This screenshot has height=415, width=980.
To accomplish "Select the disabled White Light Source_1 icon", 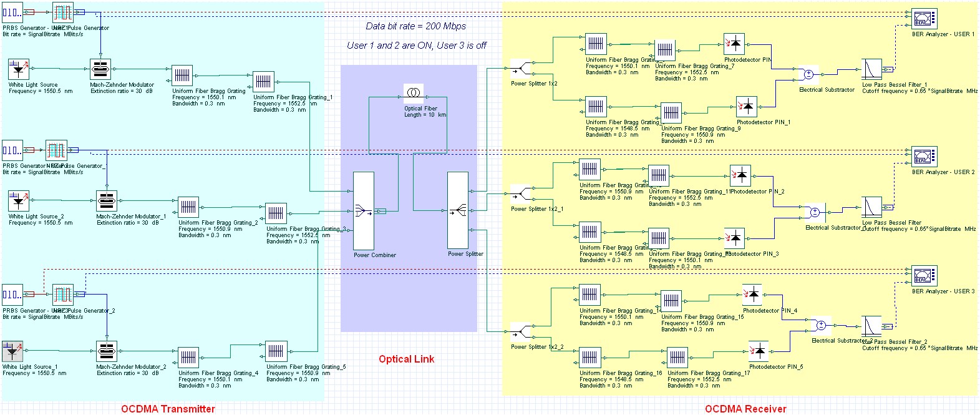I will 12,351.
